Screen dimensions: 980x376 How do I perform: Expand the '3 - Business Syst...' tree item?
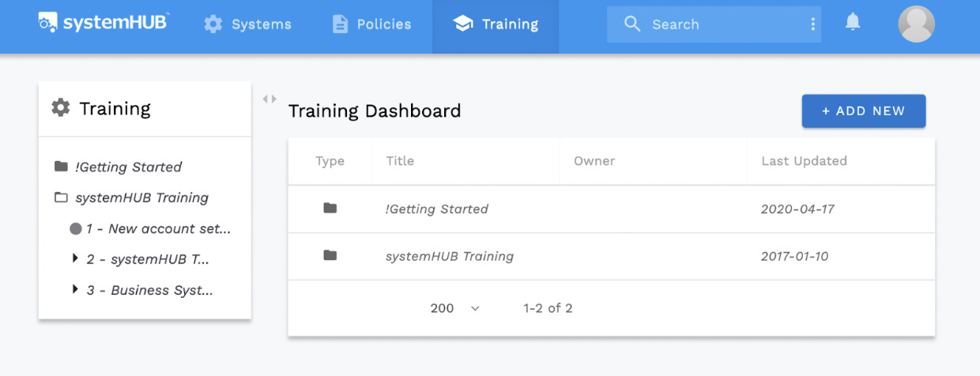[x=75, y=290]
